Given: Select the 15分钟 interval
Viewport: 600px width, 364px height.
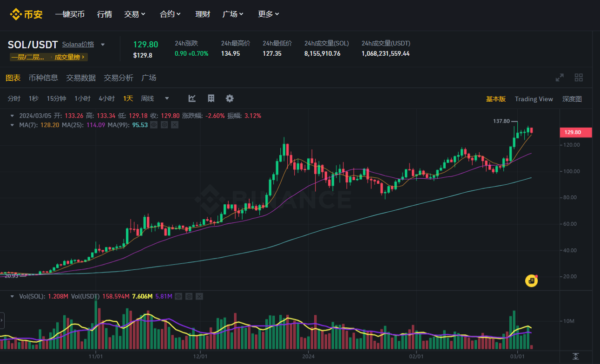Looking at the screenshot, I should (56, 98).
